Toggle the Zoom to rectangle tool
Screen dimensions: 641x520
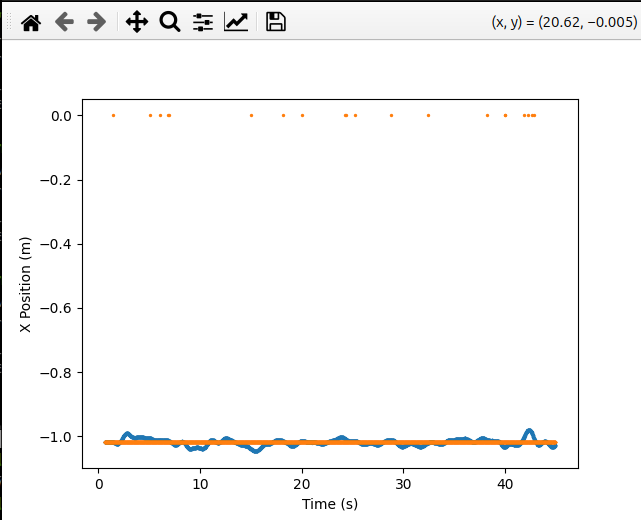pos(170,22)
